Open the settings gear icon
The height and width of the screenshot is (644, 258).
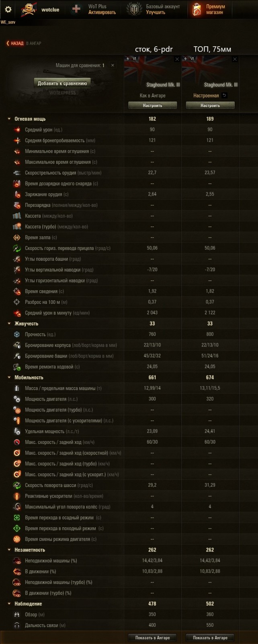pos(8,9)
